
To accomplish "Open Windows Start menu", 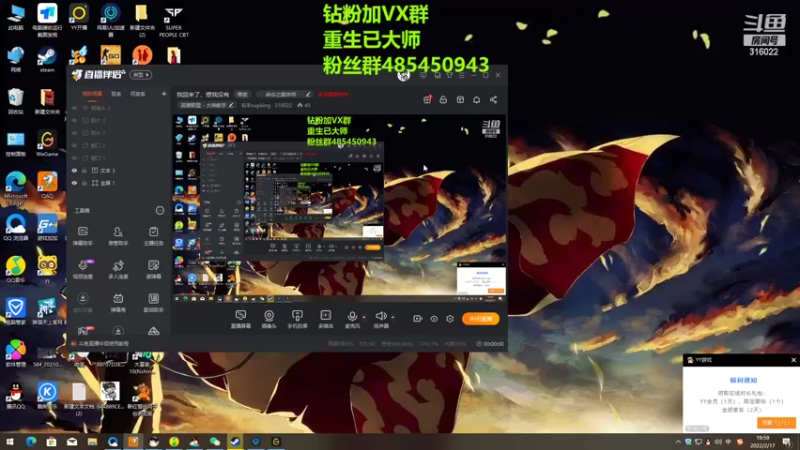I will click(10, 442).
